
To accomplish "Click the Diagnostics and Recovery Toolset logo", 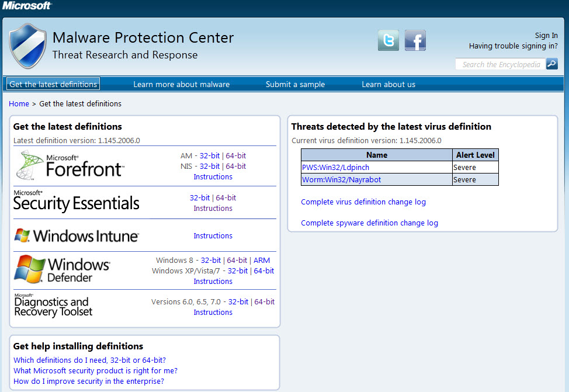I will pos(53,306).
